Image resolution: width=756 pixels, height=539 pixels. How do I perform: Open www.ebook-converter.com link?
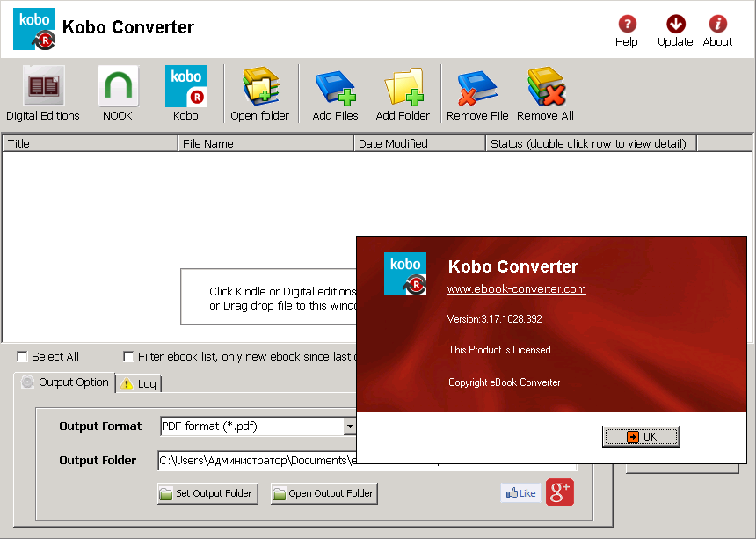(516, 288)
